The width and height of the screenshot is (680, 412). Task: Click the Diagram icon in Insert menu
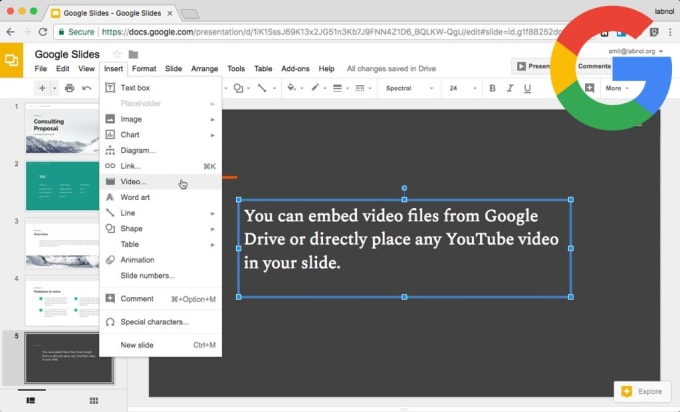[x=110, y=150]
